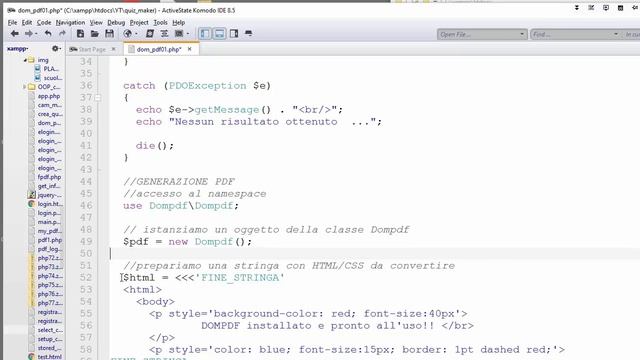This screenshot has width=640, height=360.
Task: Select jquery file in the project tree
Action: coord(49,195)
